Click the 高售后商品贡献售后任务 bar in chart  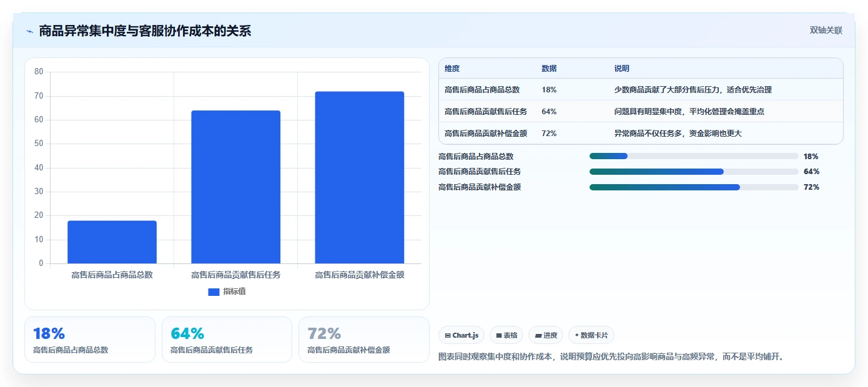coord(235,187)
